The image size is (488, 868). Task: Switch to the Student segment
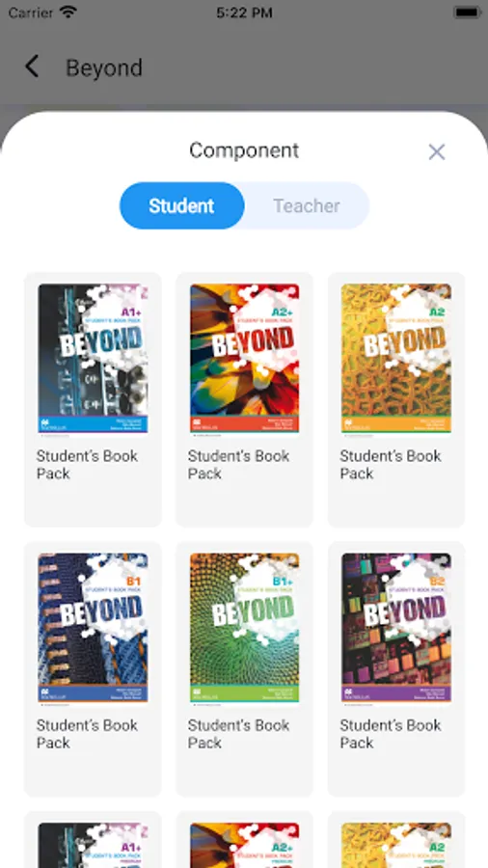click(x=181, y=205)
